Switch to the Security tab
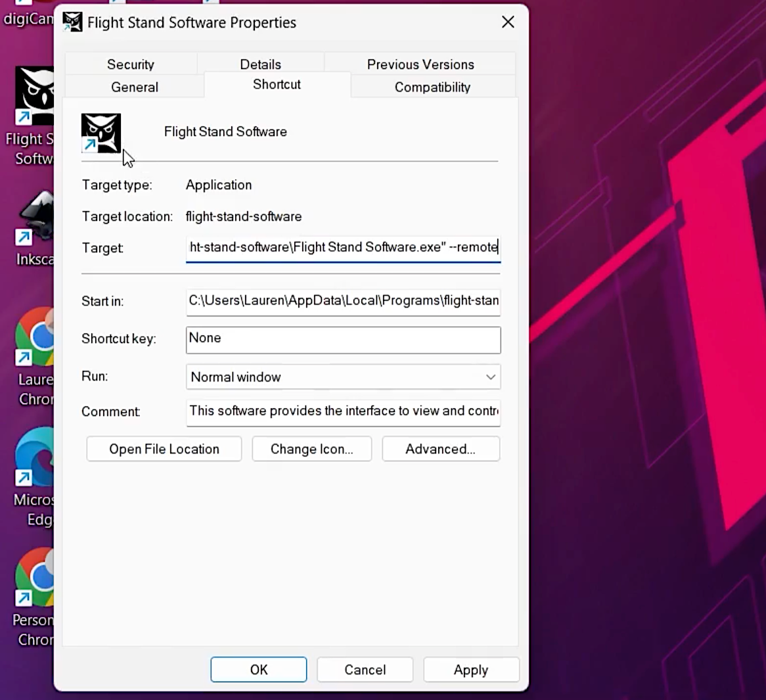Screen dimensions: 766x700 click(131, 64)
